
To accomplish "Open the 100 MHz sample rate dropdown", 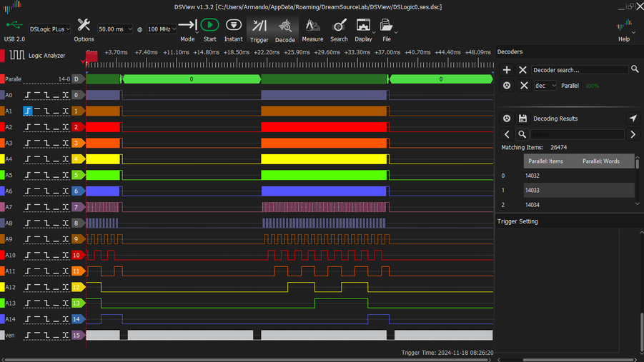I will (162, 29).
